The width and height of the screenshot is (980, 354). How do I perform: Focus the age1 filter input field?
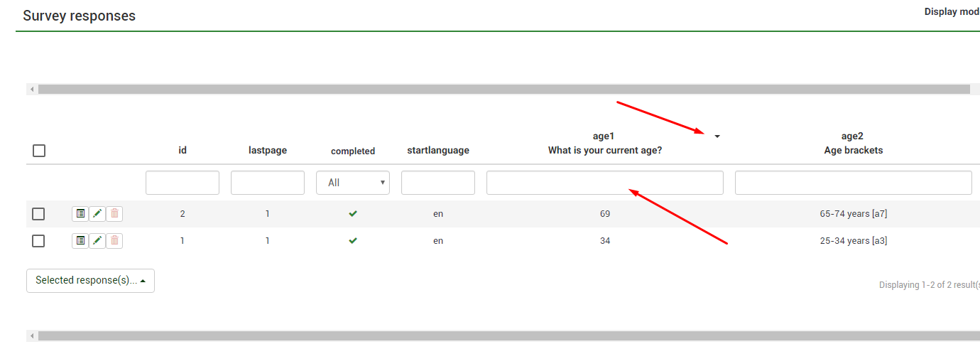[x=605, y=183]
